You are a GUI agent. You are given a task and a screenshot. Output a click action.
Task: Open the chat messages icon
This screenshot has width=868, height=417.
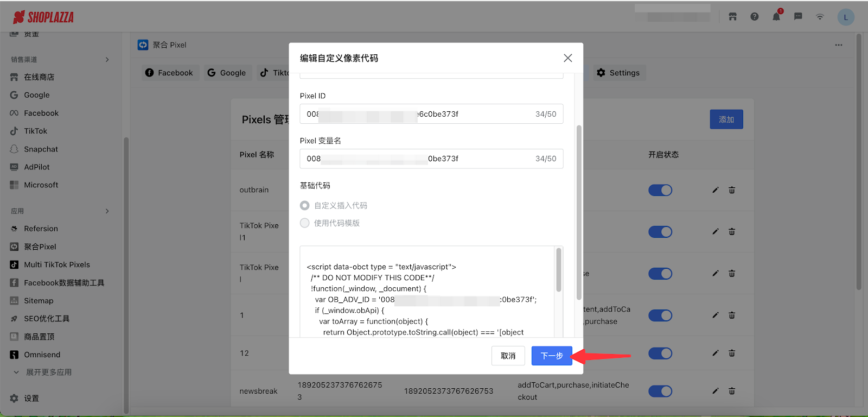pos(798,17)
